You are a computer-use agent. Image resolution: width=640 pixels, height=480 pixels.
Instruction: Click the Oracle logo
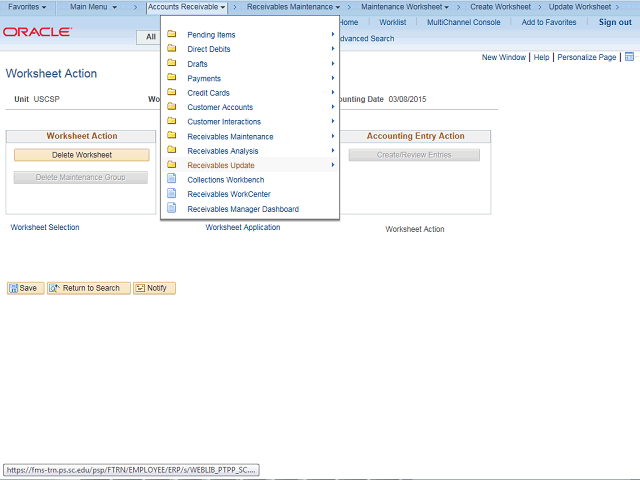(38, 32)
